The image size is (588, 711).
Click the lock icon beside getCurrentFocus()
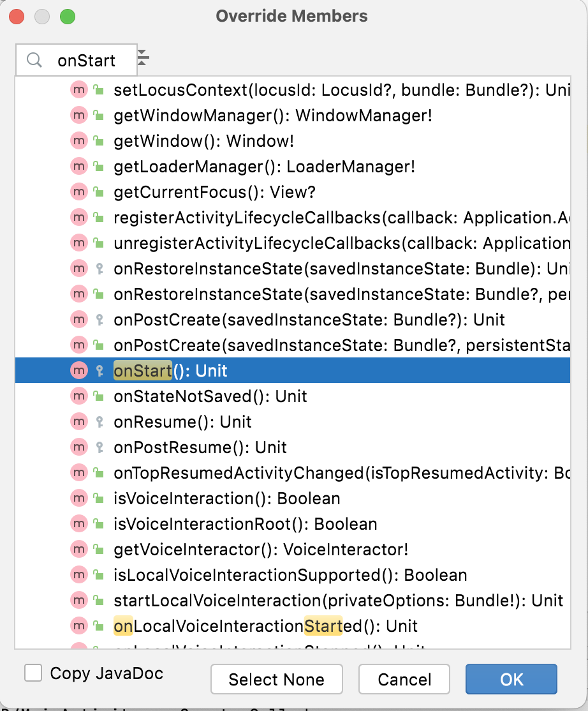click(x=98, y=192)
